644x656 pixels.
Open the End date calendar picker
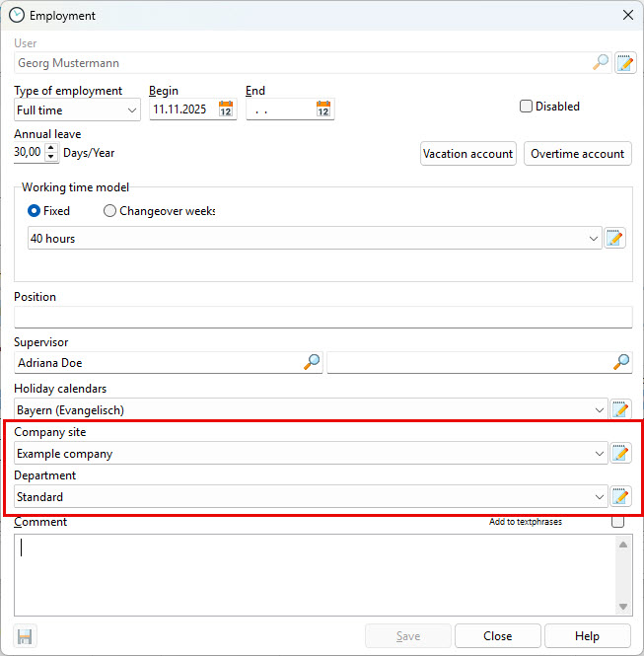coord(323,109)
